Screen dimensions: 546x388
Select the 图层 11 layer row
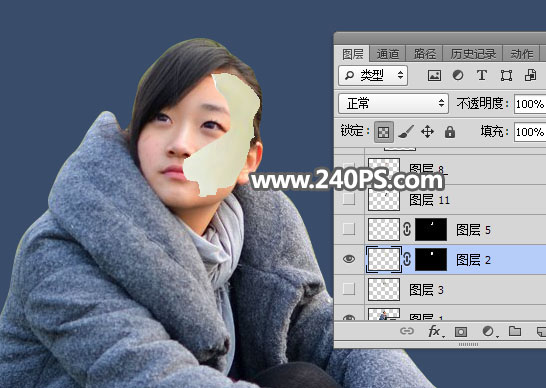pos(440,200)
